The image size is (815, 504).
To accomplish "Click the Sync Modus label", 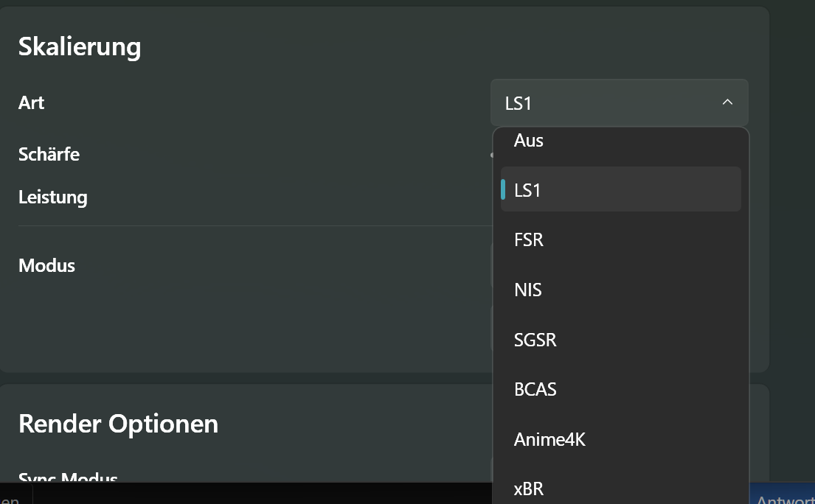I will (67, 479).
